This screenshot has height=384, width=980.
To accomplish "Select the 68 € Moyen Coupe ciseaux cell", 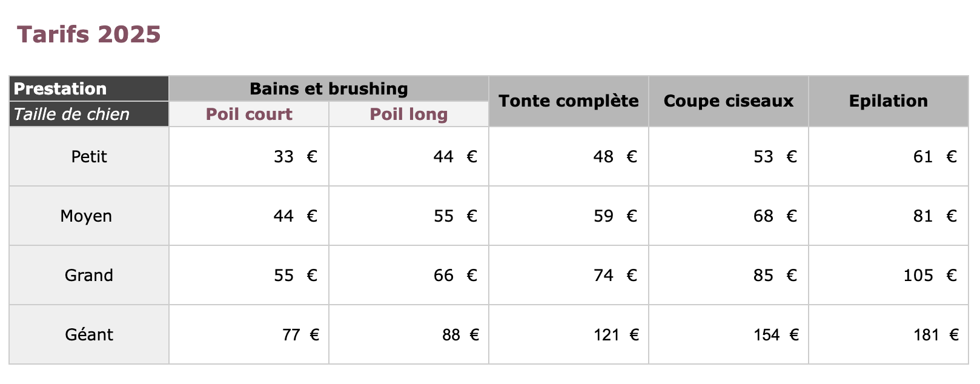I will [729, 216].
